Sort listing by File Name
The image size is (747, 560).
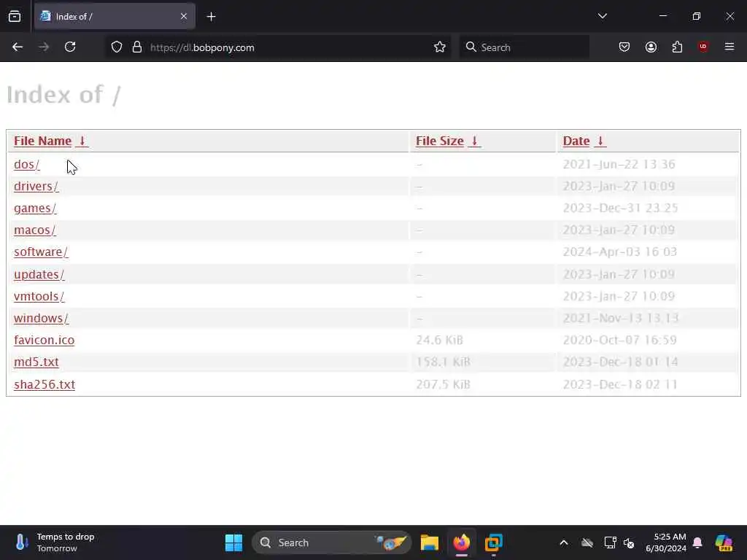click(42, 141)
